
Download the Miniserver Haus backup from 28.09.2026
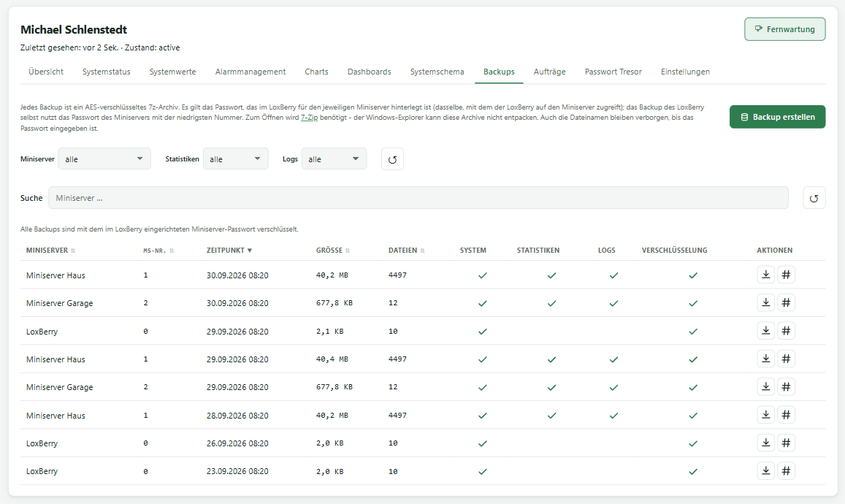coord(766,414)
